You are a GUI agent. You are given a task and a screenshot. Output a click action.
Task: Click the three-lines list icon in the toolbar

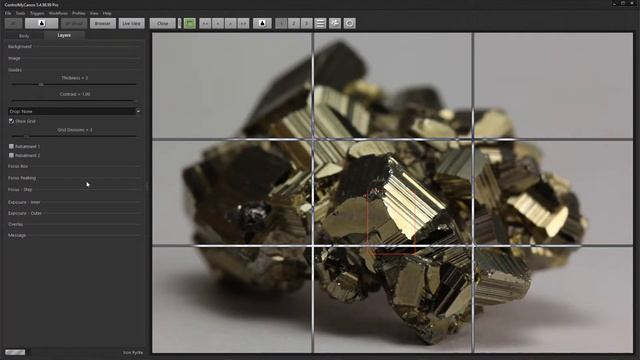[x=321, y=23]
